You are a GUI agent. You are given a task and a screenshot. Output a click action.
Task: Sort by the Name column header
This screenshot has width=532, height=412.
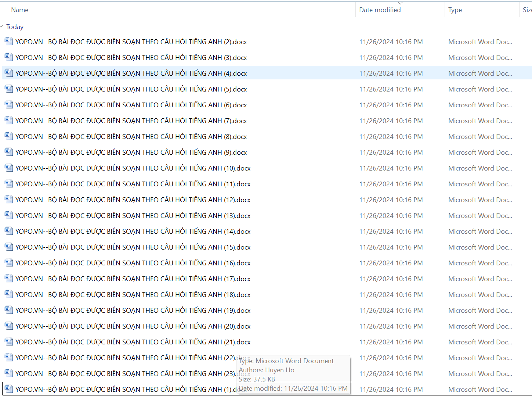(20, 10)
